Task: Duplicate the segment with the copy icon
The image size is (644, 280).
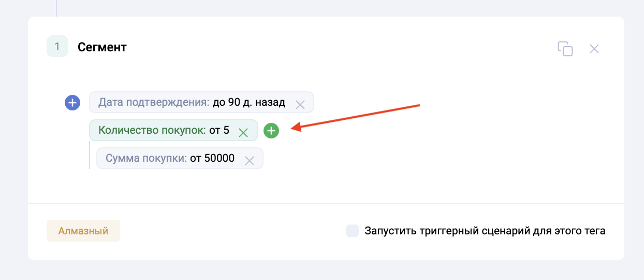Action: pos(565,49)
